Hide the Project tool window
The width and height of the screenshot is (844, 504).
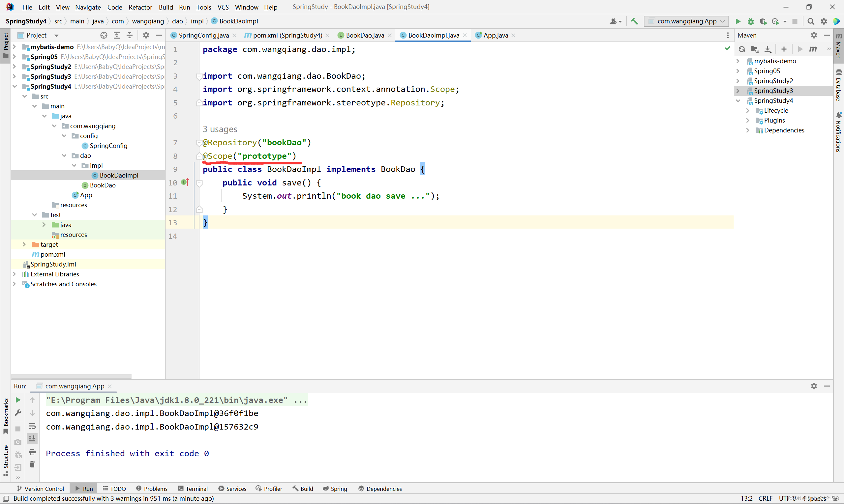click(159, 35)
